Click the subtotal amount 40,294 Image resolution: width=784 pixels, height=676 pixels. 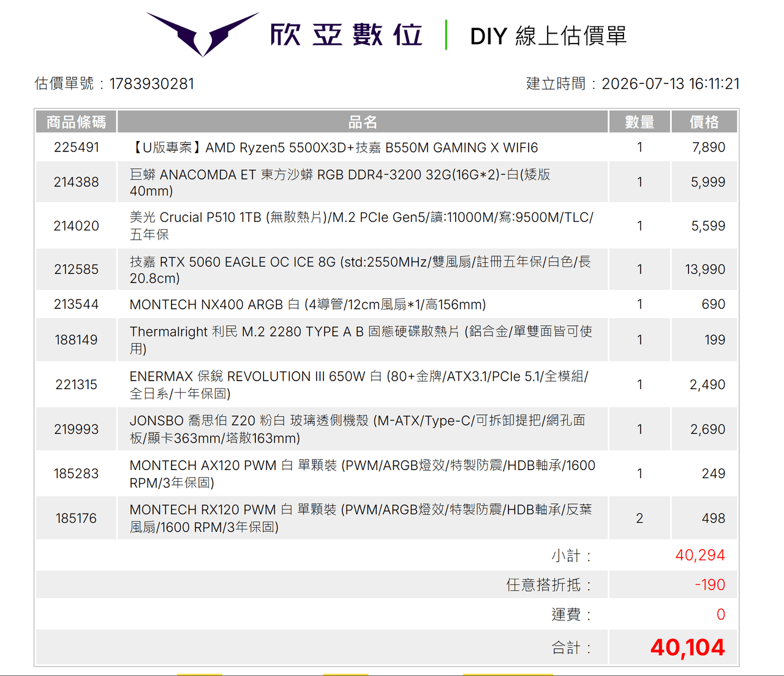[x=700, y=555]
